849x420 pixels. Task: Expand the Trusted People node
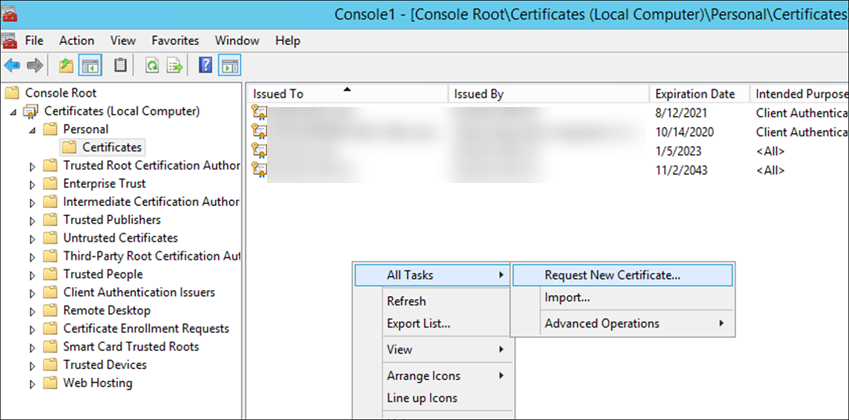[x=32, y=275]
